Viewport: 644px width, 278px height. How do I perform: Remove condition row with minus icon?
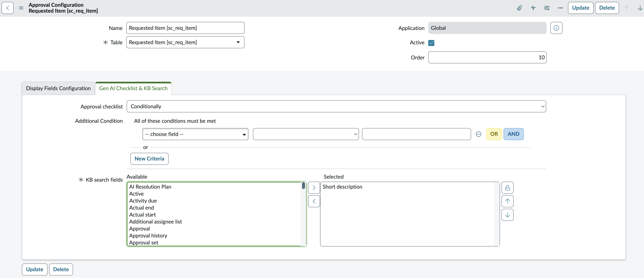(x=478, y=134)
